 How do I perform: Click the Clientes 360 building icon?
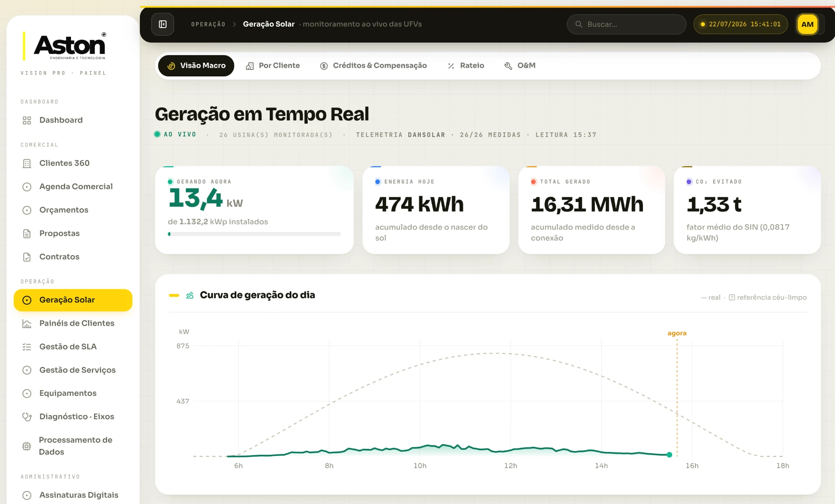(27, 163)
